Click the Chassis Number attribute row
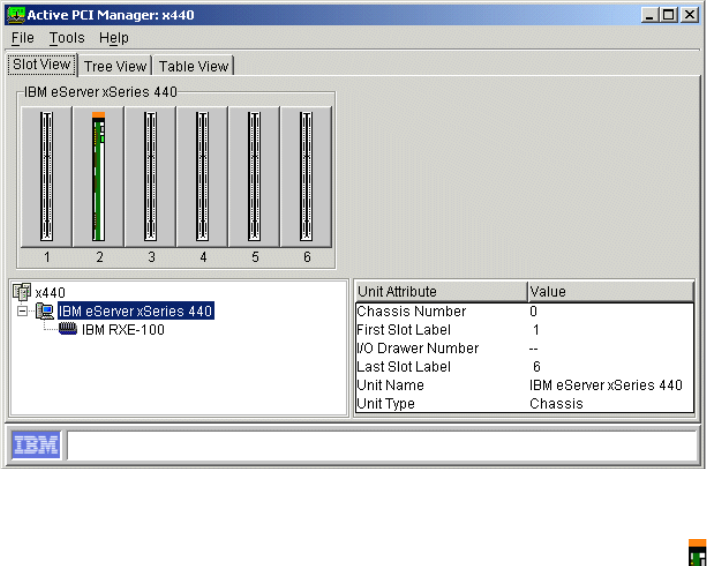707x566 pixels. [x=524, y=311]
